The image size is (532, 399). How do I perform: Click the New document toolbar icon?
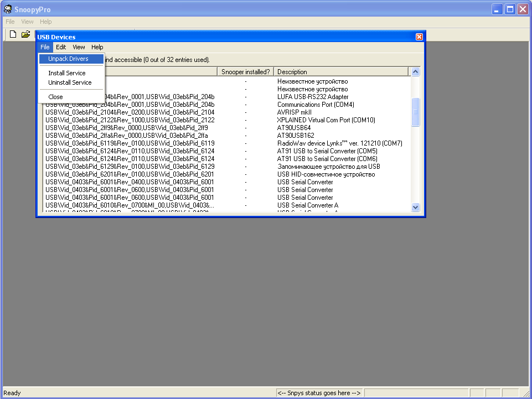[x=13, y=34]
